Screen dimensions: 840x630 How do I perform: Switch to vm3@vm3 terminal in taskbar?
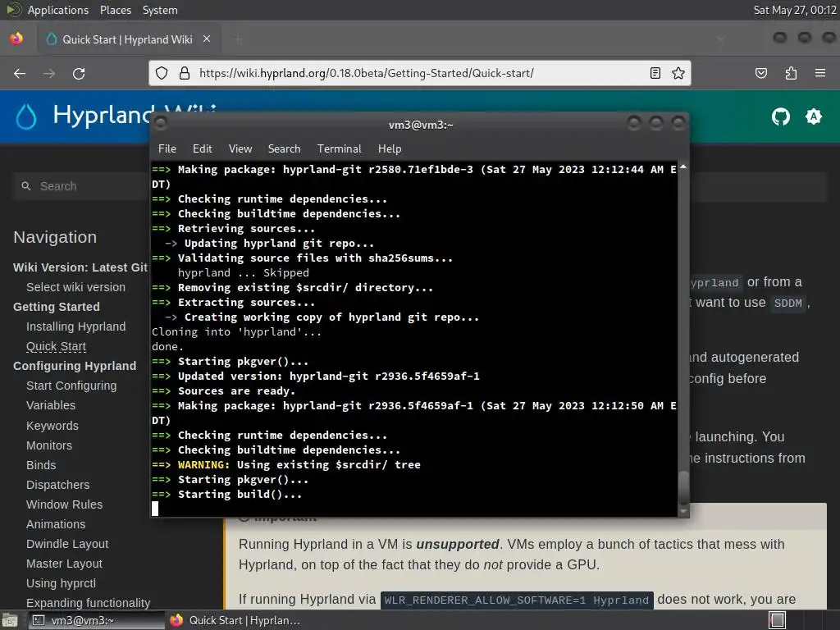click(x=95, y=620)
